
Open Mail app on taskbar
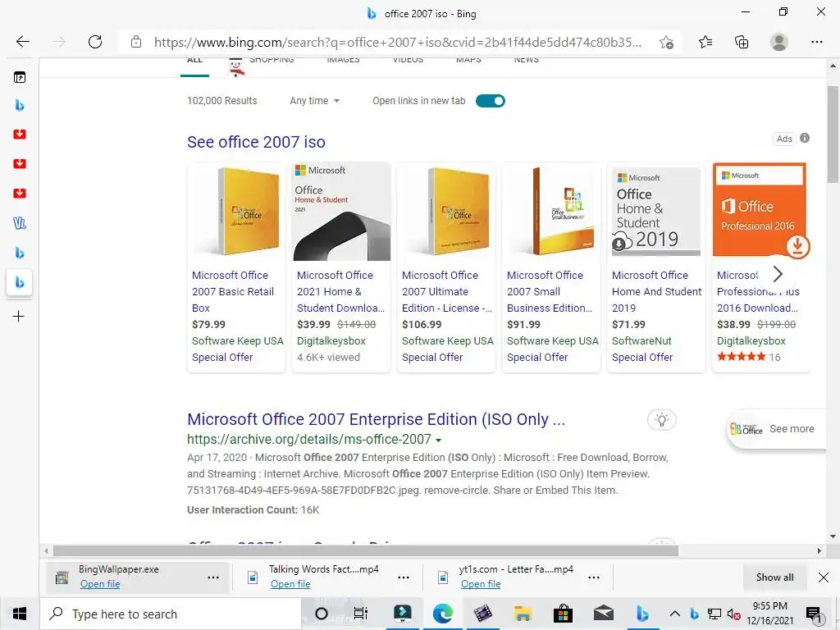click(x=603, y=614)
